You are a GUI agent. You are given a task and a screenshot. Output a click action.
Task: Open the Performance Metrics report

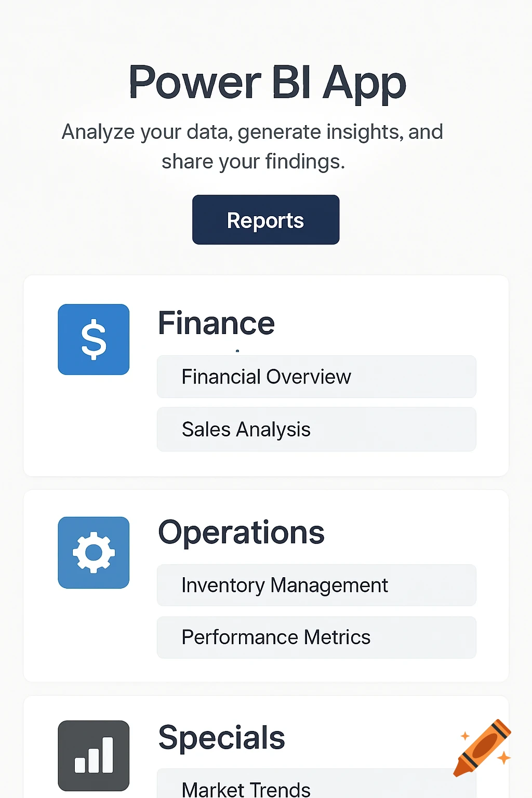[316, 637]
